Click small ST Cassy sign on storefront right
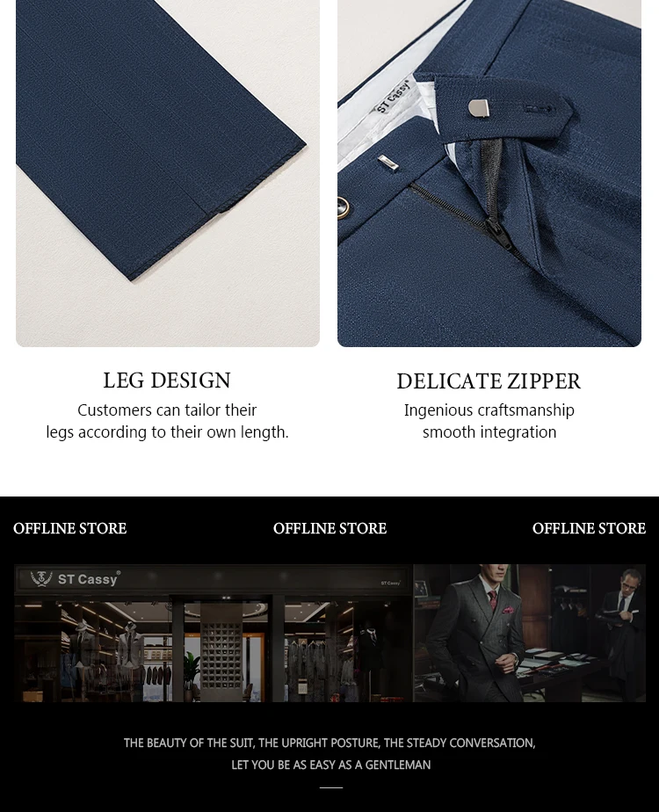The width and height of the screenshot is (659, 812). (x=391, y=584)
